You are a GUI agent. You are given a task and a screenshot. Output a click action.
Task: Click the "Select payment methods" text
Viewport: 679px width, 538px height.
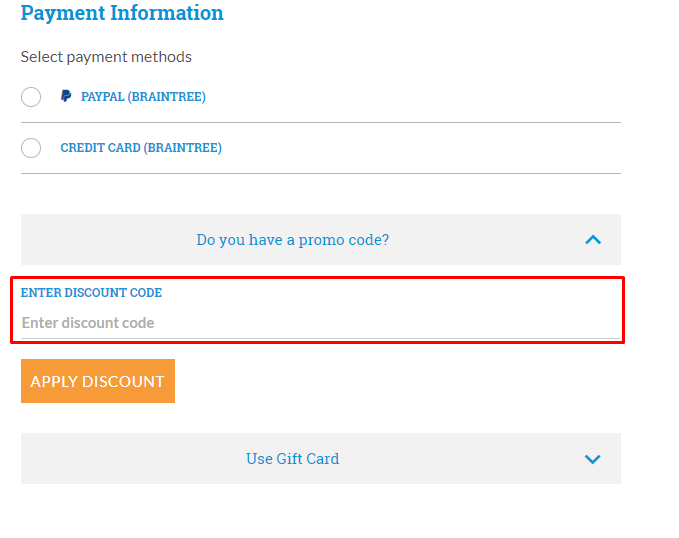click(x=106, y=57)
